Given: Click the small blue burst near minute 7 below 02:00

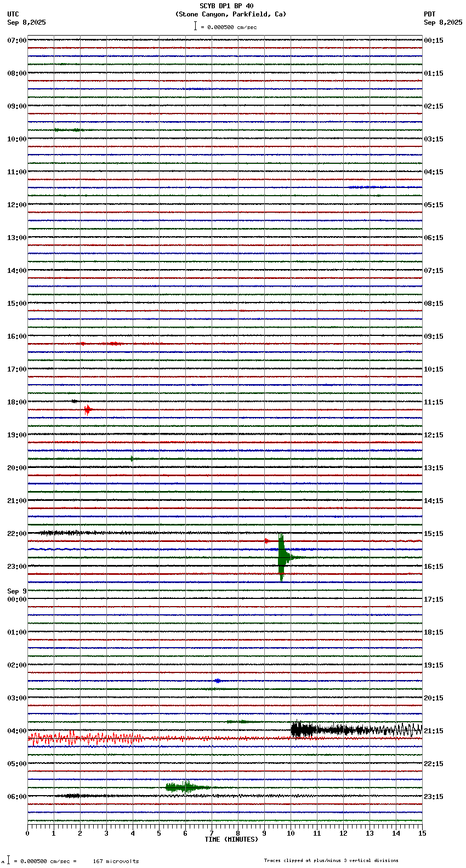Looking at the screenshot, I should (218, 681).
